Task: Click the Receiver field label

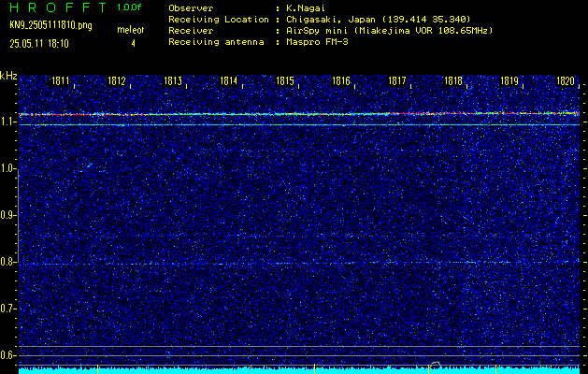Action: click(x=191, y=31)
